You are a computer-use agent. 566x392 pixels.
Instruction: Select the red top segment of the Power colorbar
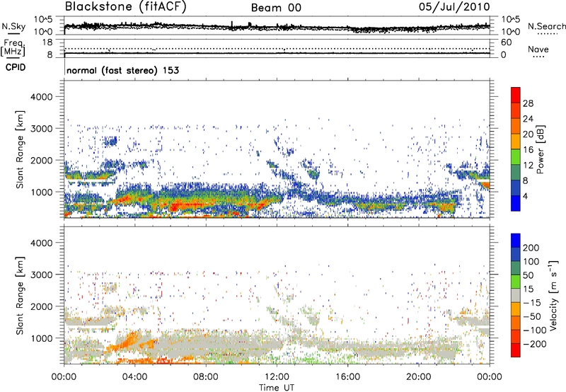point(516,95)
